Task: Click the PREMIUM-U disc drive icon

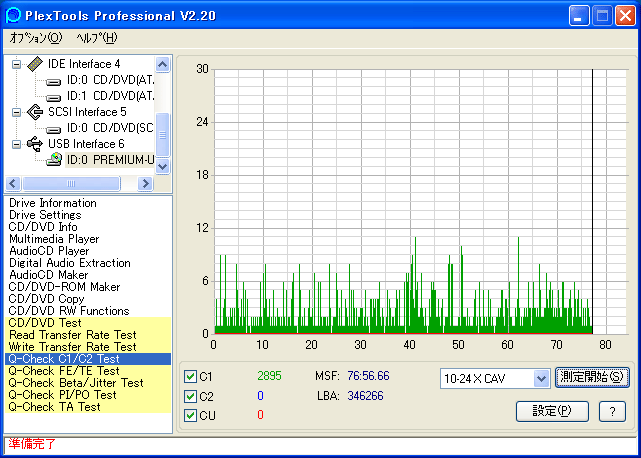Action: click(x=54, y=159)
